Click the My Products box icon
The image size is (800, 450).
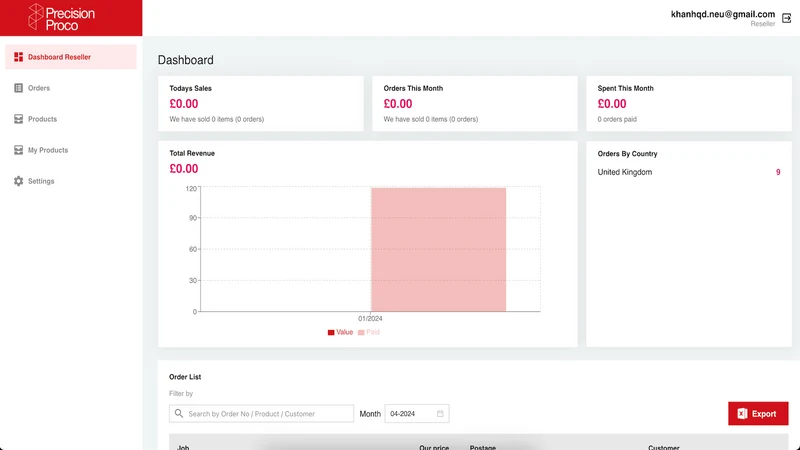[x=18, y=150]
